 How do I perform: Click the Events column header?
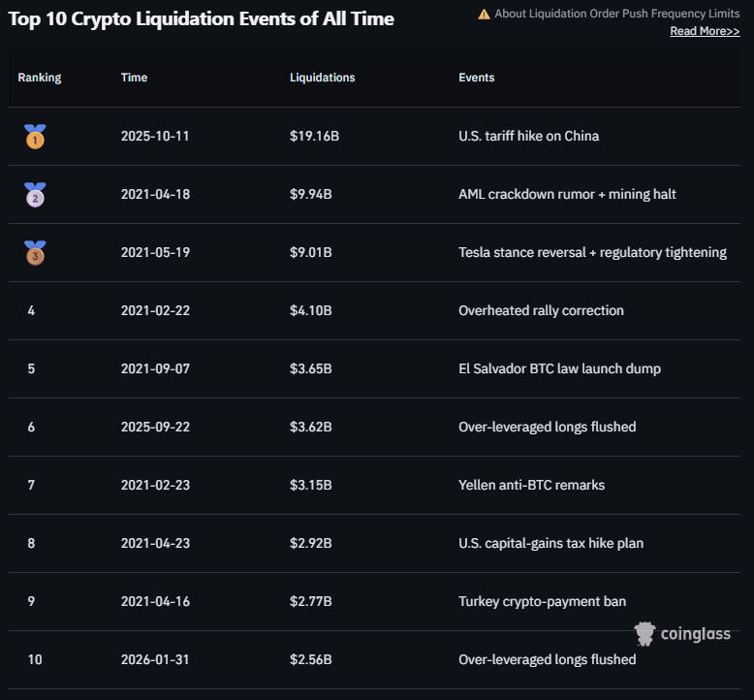tap(477, 78)
